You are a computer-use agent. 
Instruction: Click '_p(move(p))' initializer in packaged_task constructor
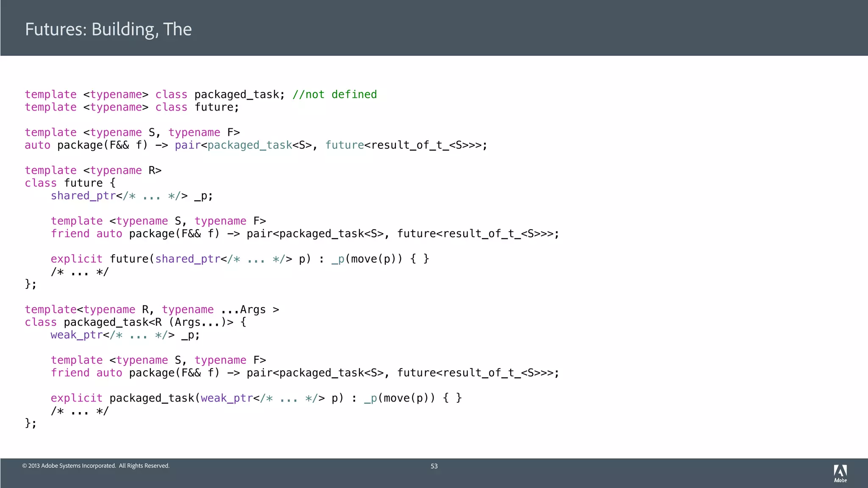click(x=399, y=398)
